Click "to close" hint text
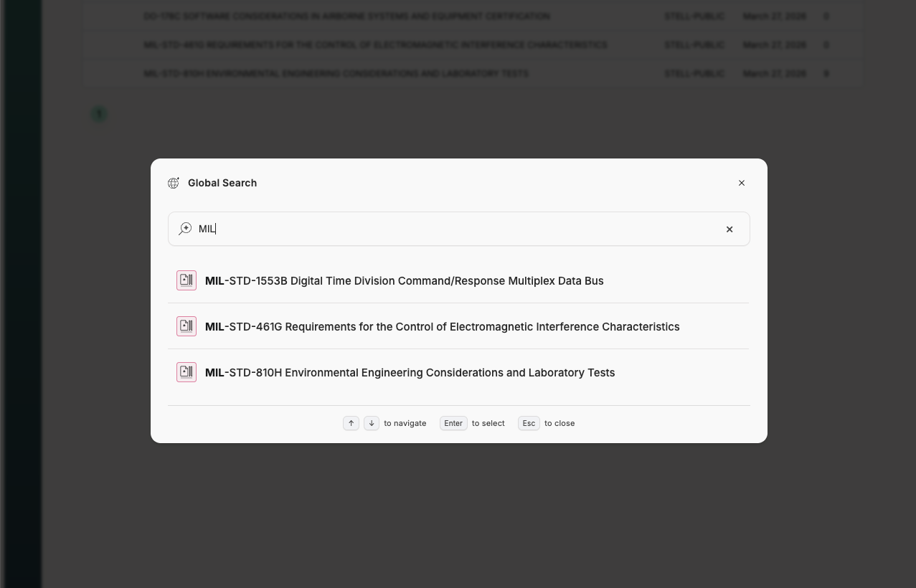916x588 pixels. [559, 423]
